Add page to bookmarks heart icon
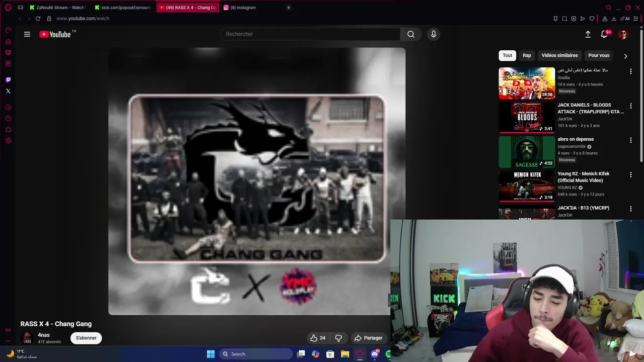The image size is (644, 362). coord(592,19)
